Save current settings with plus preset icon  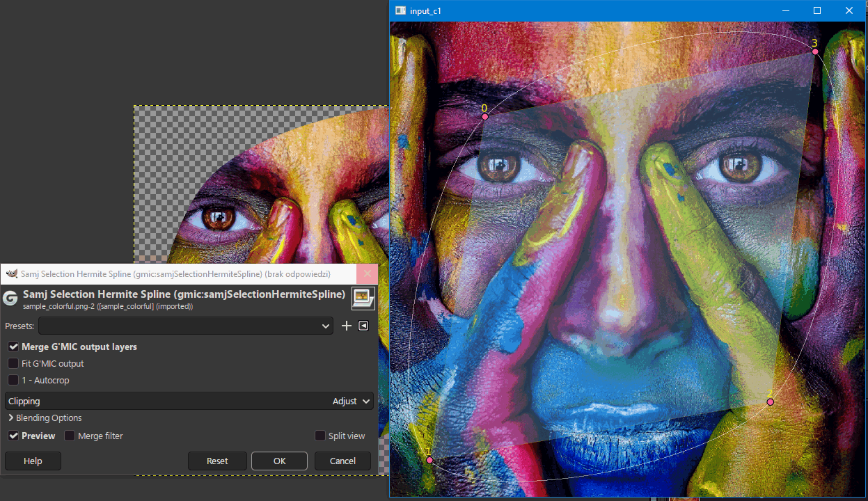347,326
